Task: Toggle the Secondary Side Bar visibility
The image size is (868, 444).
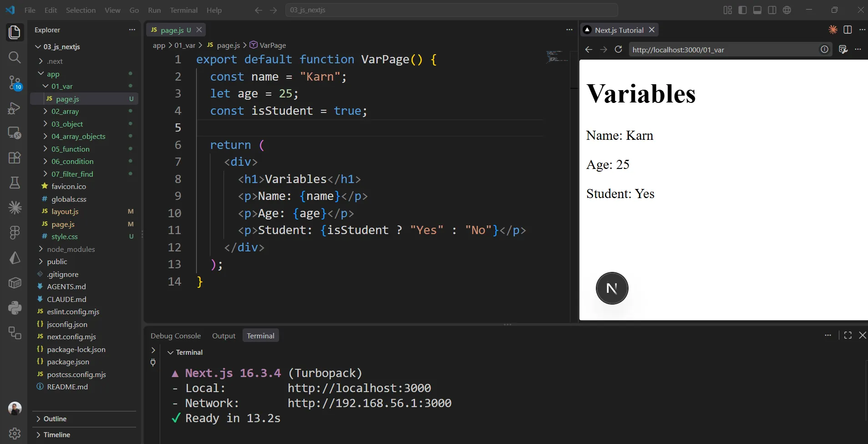Action: (x=772, y=10)
